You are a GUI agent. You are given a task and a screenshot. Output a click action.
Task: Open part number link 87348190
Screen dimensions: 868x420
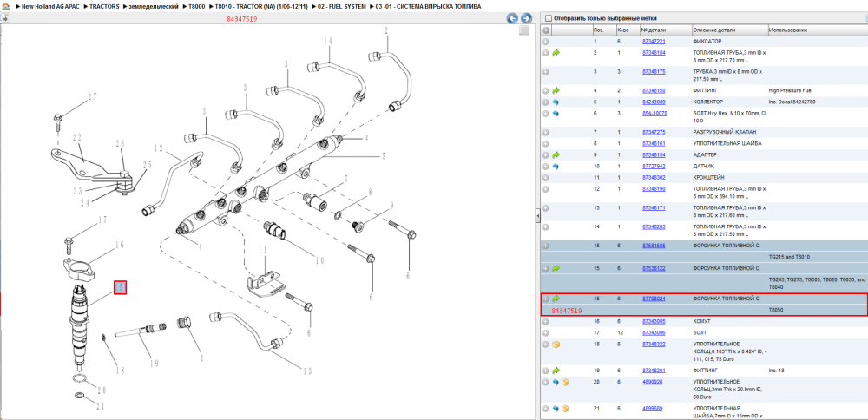click(x=654, y=189)
